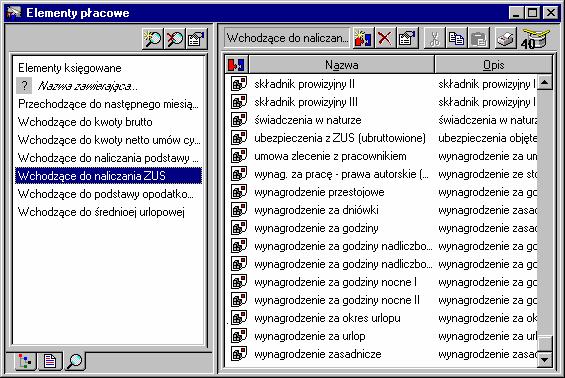Open properties icon in left panel toolbar
This screenshot has width=565, height=378.
[197, 38]
